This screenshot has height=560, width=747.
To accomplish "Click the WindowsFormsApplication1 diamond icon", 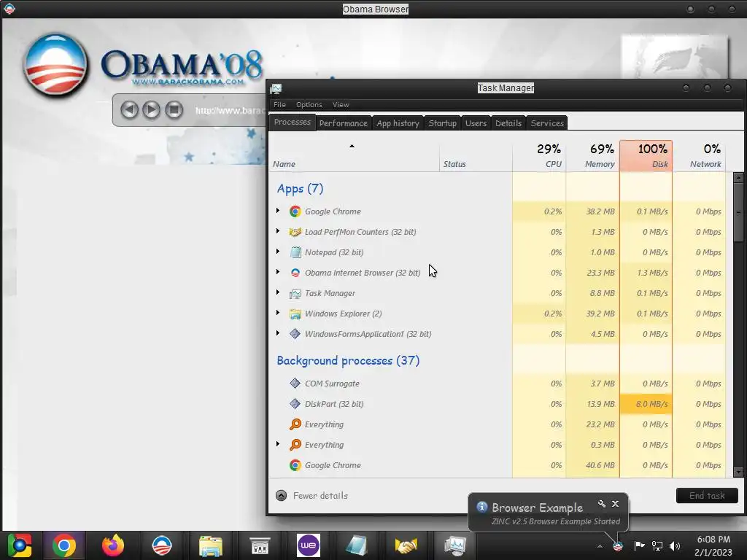I will [x=295, y=334].
